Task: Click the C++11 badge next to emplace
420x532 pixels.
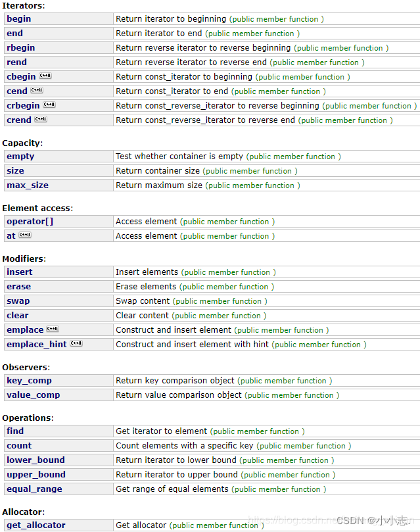Action: coord(53,329)
